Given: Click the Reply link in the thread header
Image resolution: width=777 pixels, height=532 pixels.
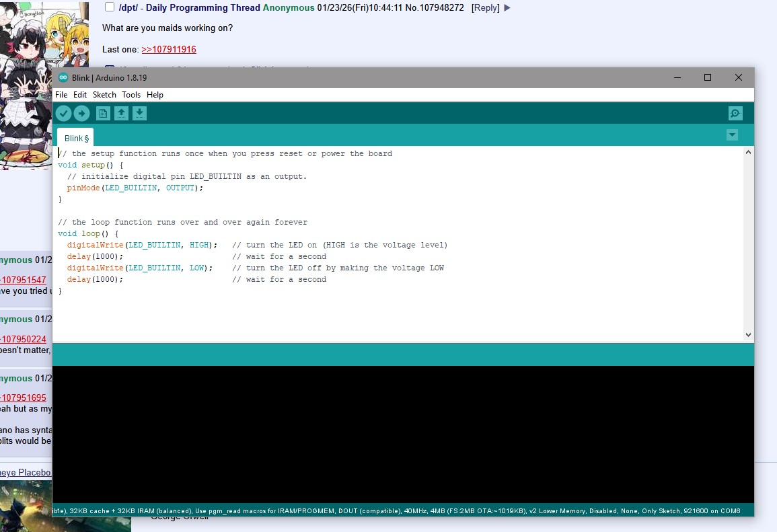Looking at the screenshot, I should (x=485, y=8).
